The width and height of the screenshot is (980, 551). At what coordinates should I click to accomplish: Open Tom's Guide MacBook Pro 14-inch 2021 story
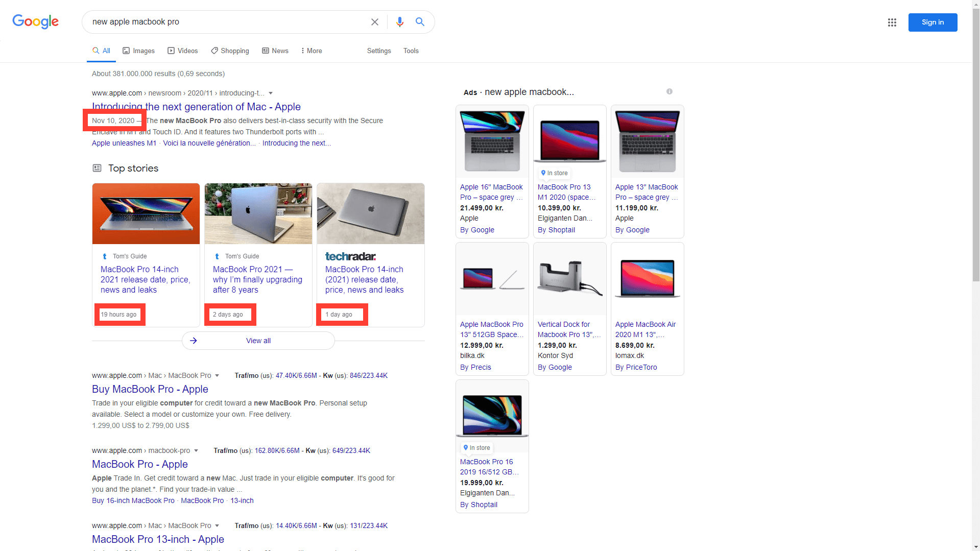tap(145, 279)
